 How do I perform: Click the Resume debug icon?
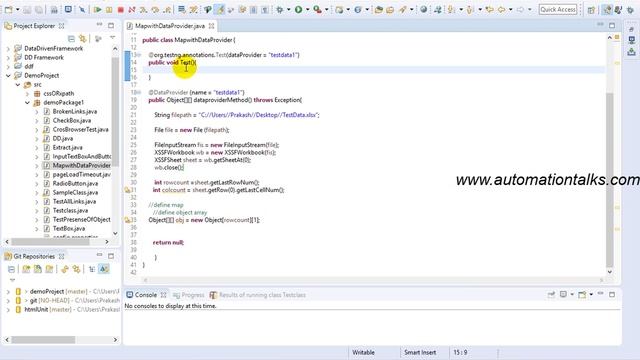coord(97,9)
